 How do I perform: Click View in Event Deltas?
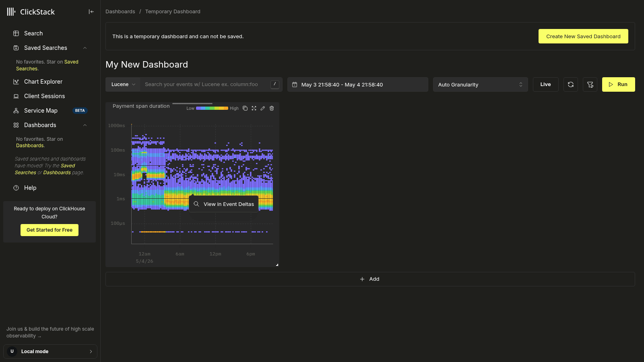point(224,204)
